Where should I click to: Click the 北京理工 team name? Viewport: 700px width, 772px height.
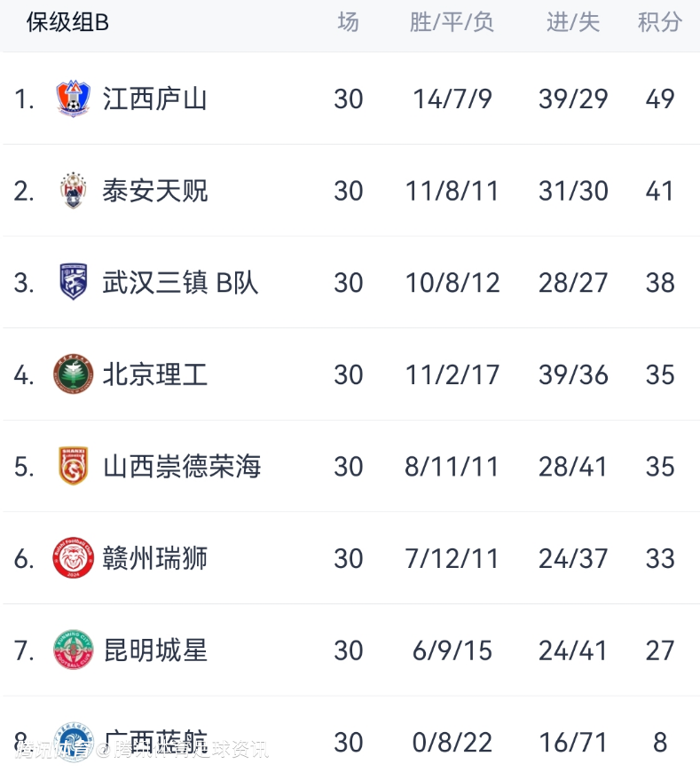(x=154, y=374)
